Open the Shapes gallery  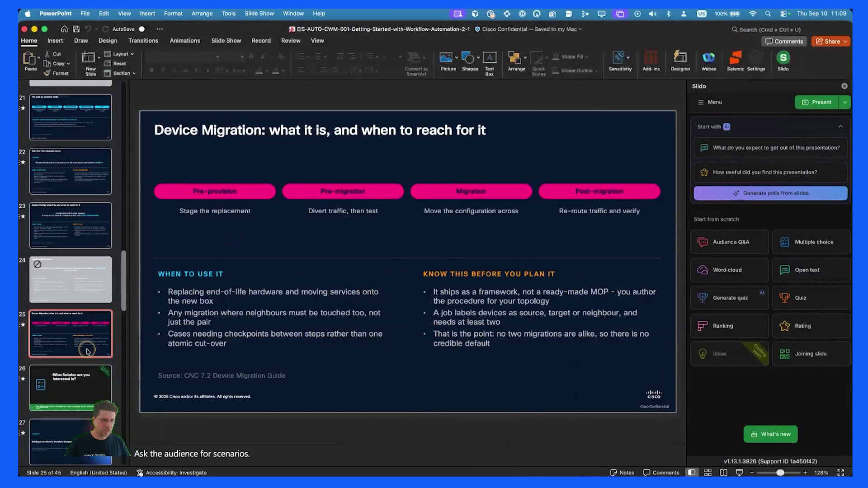click(470, 61)
